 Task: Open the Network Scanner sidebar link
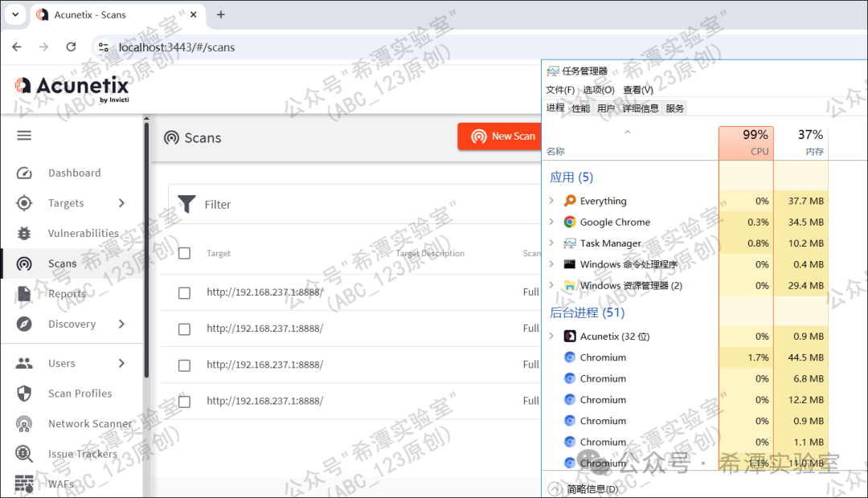[90, 424]
